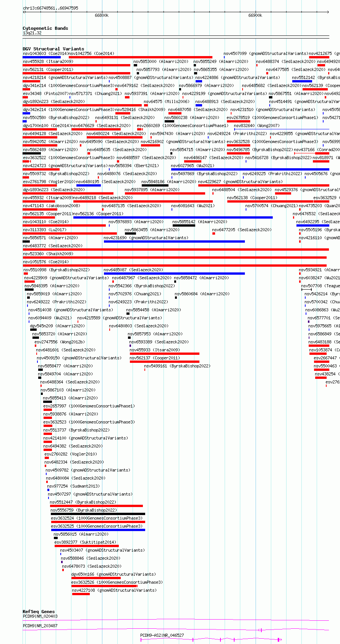Click the blue bar under nsv4231690
Image resolution: width=340 pixels, height=644 pixels.
click(x=174, y=241)
